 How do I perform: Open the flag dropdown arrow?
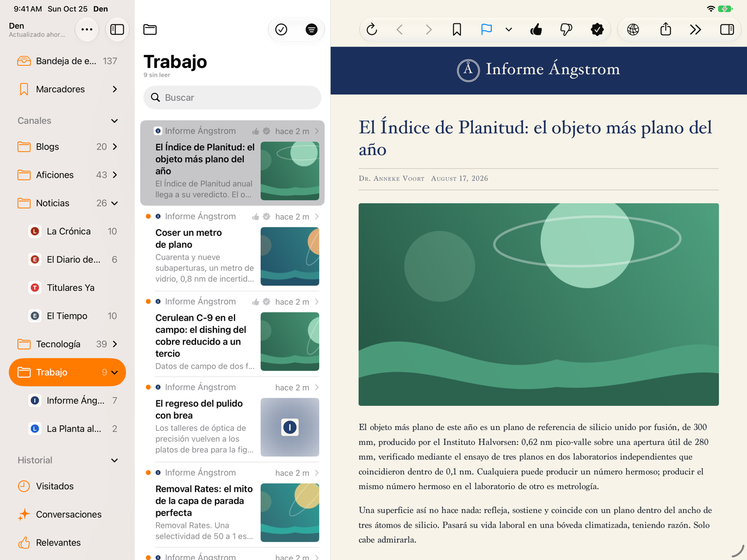[x=509, y=29]
